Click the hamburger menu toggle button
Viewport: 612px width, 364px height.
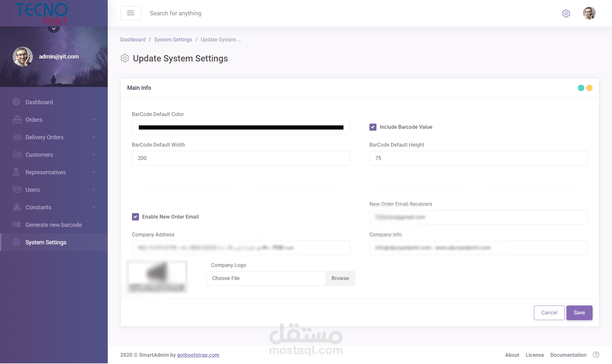click(x=131, y=13)
